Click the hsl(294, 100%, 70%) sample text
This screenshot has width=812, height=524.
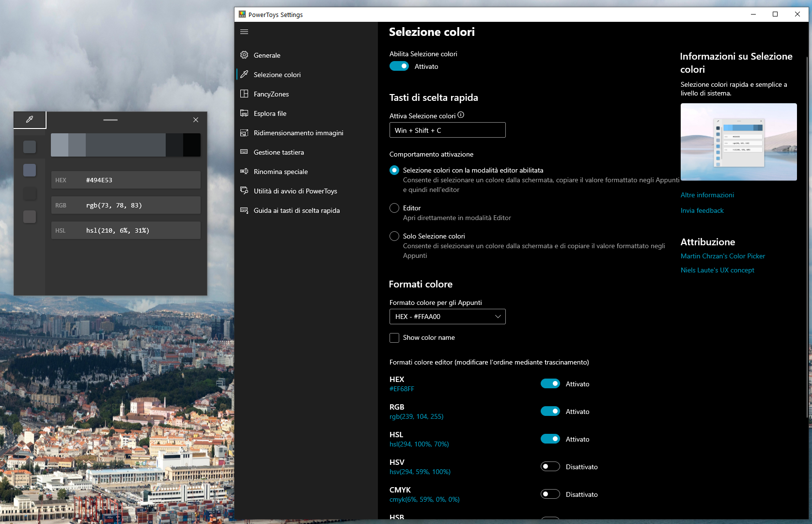[x=419, y=444]
